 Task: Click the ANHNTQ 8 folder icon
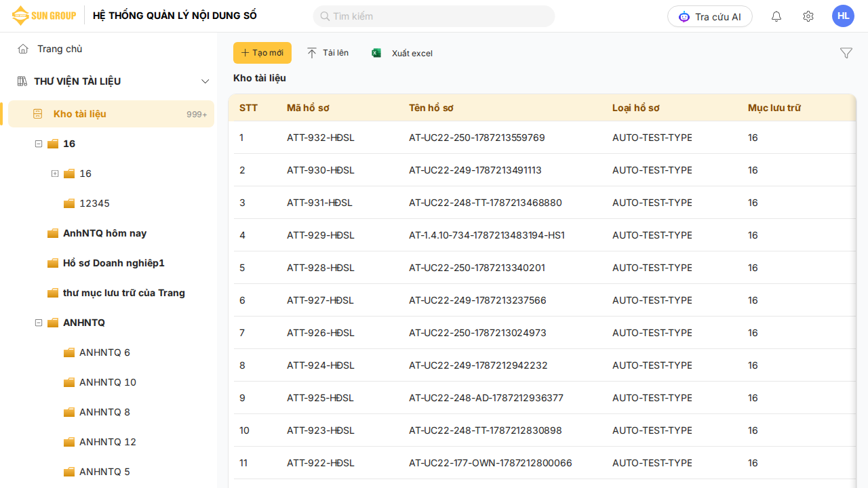point(69,412)
